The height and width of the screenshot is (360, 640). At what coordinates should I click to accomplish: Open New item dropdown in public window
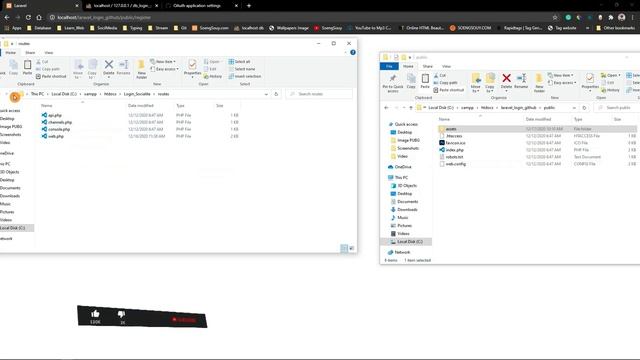[560, 76]
